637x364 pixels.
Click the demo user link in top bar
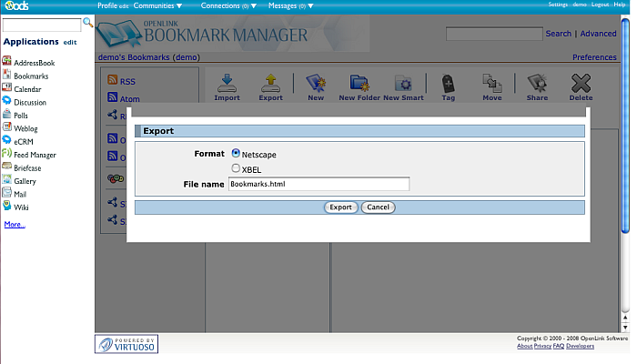coord(580,5)
